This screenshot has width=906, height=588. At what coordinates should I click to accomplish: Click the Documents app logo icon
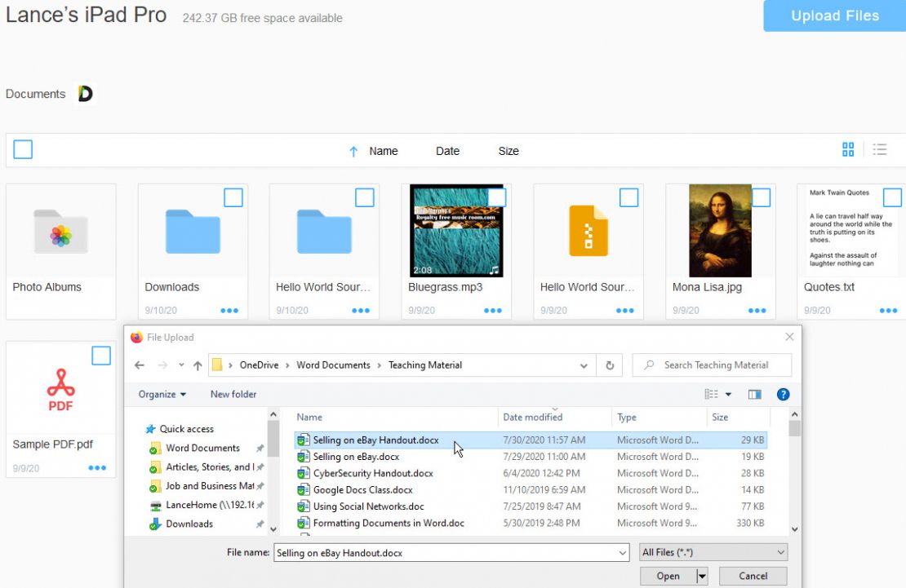click(83, 93)
